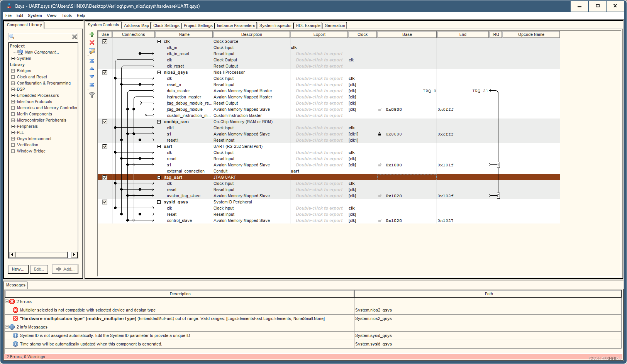Expand the Embedded Processors library category
The height and width of the screenshot is (364, 627).
[13, 95]
